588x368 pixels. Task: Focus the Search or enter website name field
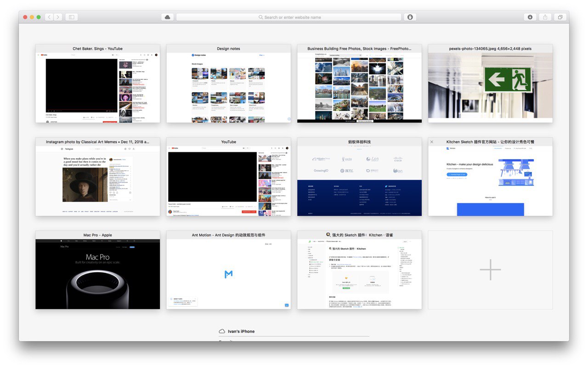tap(289, 17)
